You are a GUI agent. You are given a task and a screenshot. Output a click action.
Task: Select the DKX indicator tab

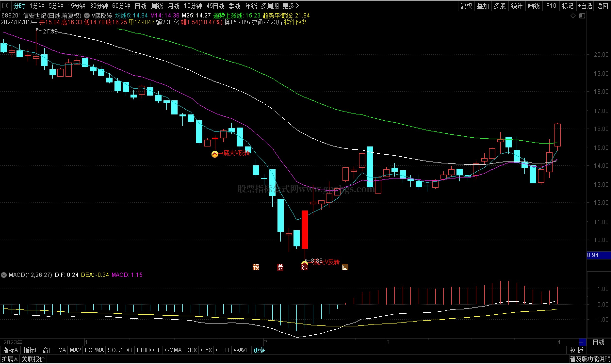click(x=191, y=350)
